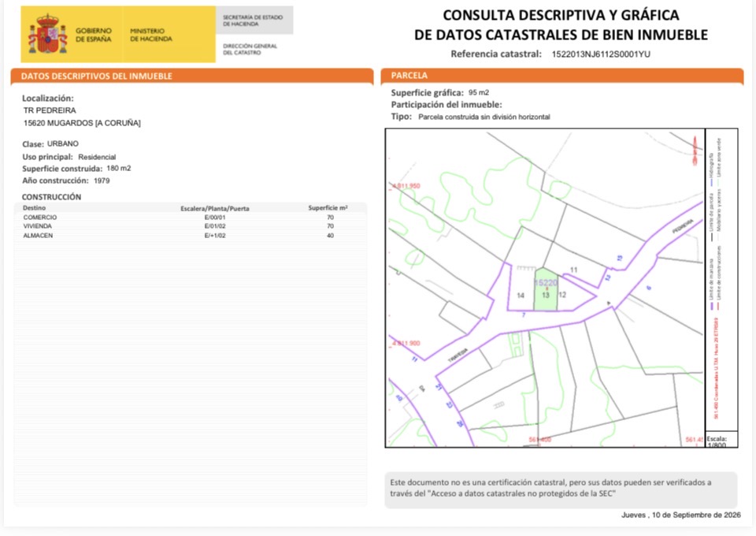The width and height of the screenshot is (756, 536).
Task: Click the "Destino" column header
Action: pyautogui.click(x=34, y=208)
